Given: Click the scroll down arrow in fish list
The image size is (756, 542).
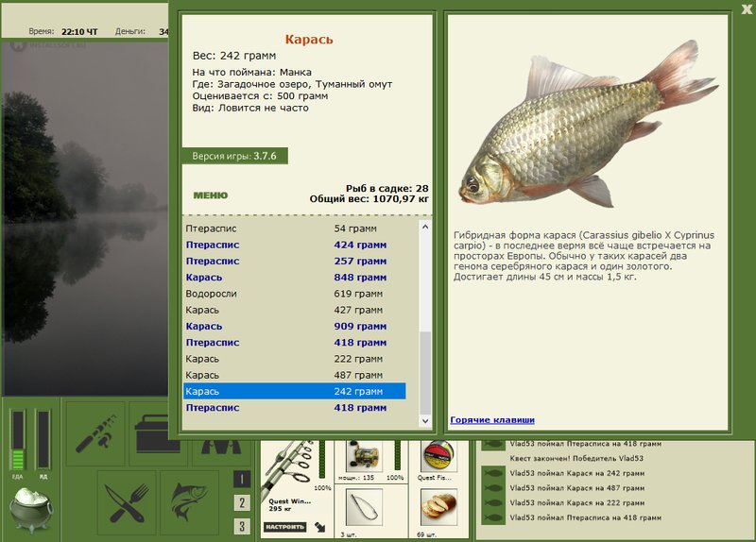Looking at the screenshot, I should tap(424, 421).
